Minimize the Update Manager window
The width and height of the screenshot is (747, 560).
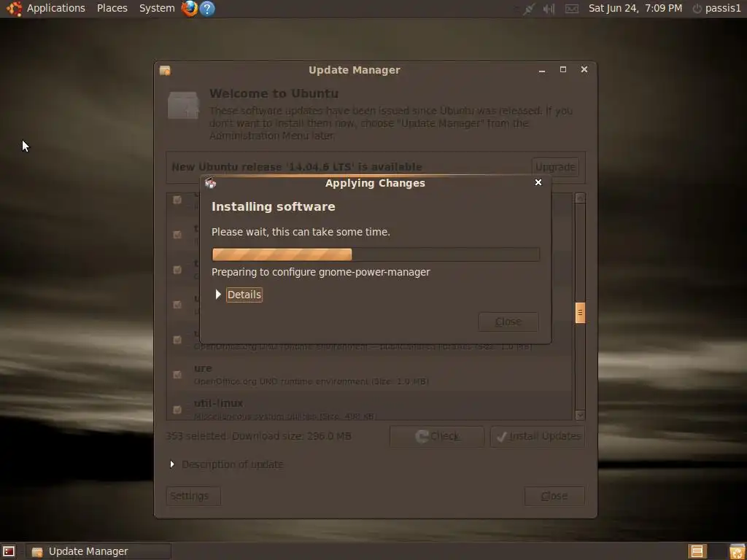point(542,70)
